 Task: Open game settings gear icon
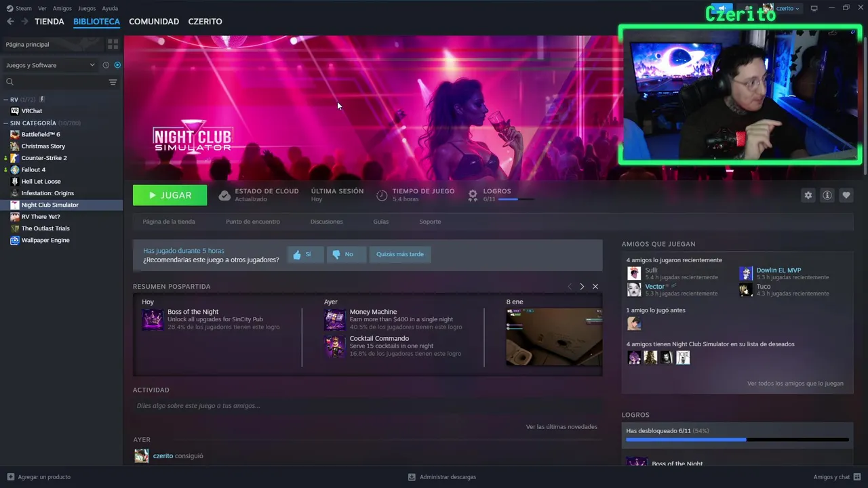point(808,195)
